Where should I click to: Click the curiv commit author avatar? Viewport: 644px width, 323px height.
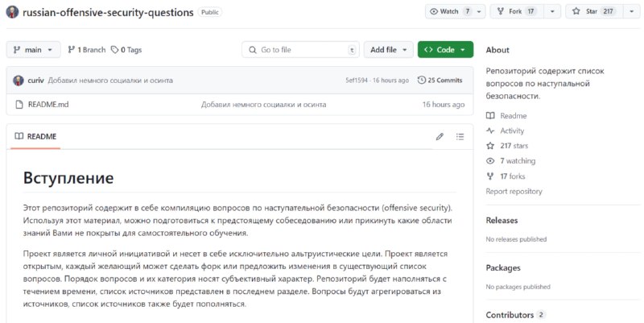click(19, 80)
